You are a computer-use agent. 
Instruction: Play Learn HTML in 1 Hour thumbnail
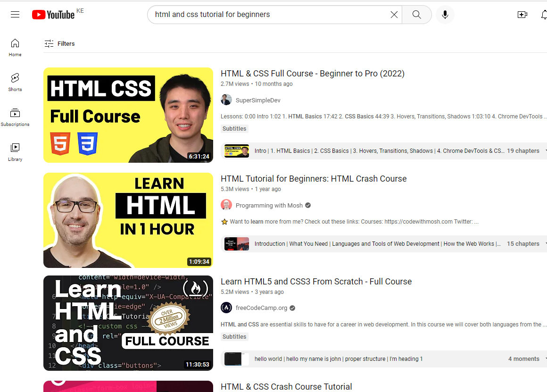coord(128,220)
